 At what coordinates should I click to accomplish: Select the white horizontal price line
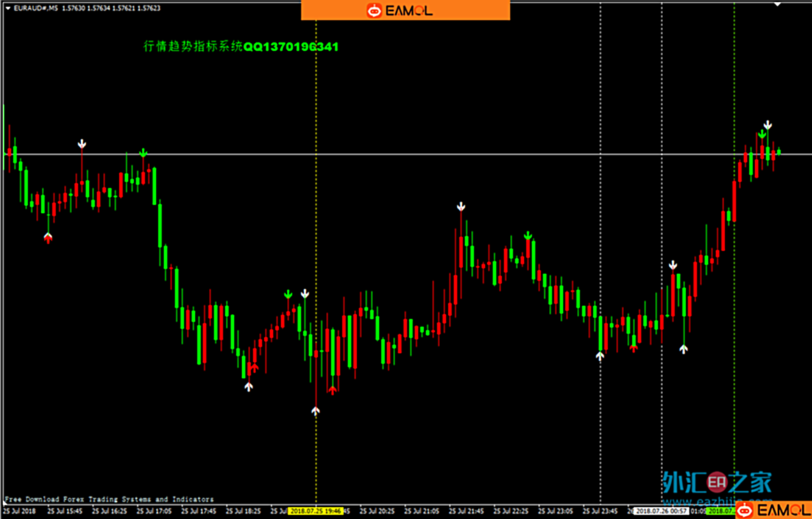(418, 153)
